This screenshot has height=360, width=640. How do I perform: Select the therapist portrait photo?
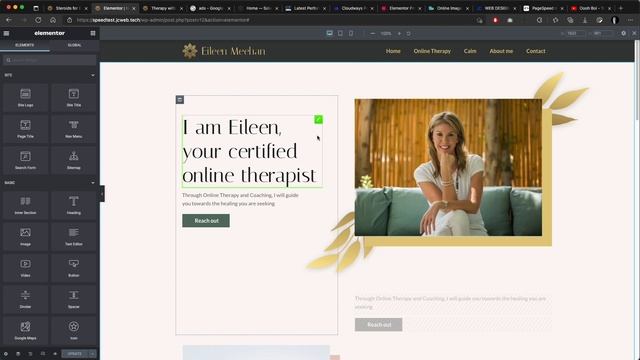point(448,167)
